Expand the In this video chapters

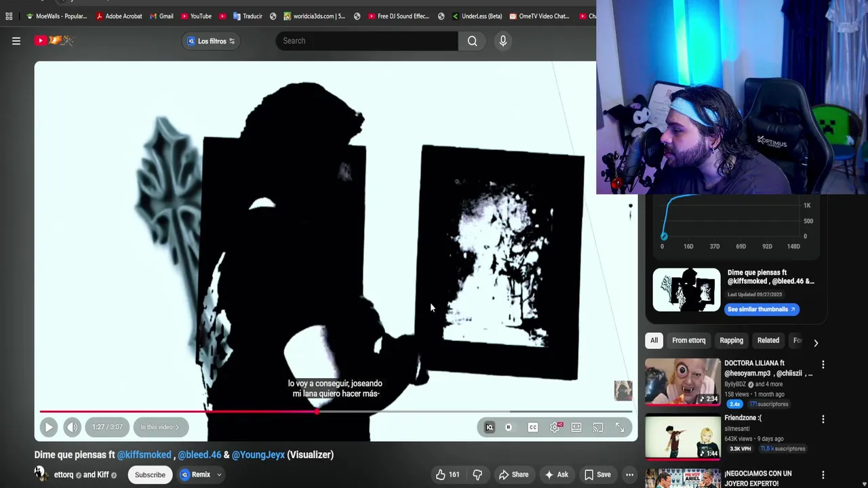point(160,427)
